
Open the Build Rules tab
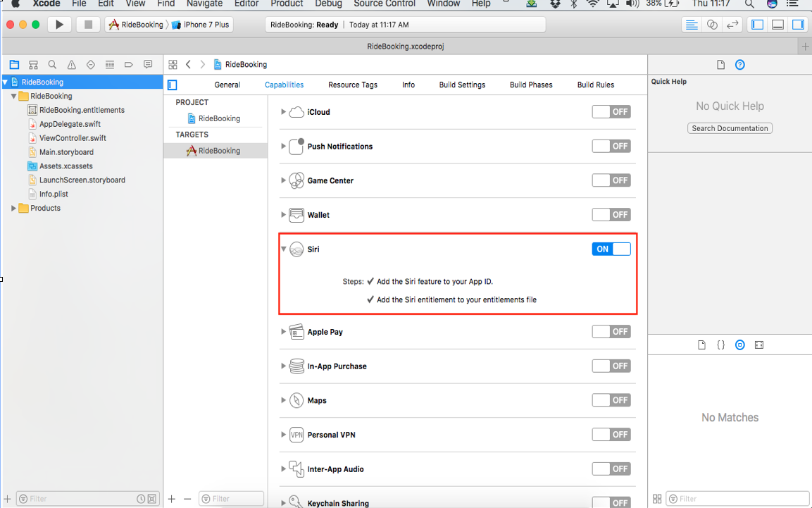tap(596, 85)
